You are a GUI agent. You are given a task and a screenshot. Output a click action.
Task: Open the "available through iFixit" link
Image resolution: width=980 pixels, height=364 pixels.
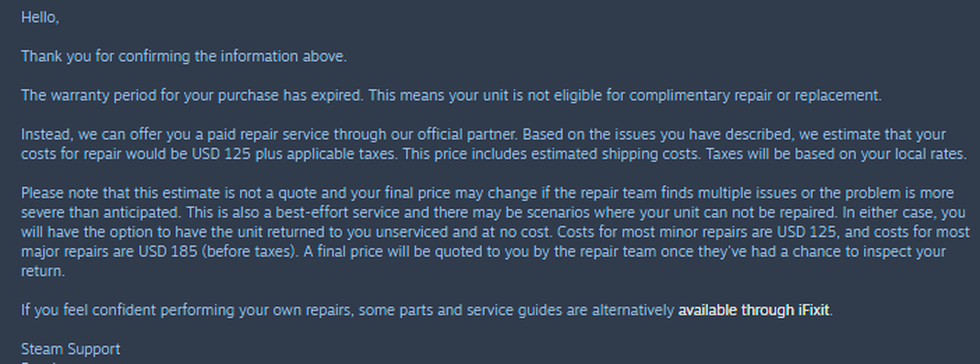[x=754, y=310]
